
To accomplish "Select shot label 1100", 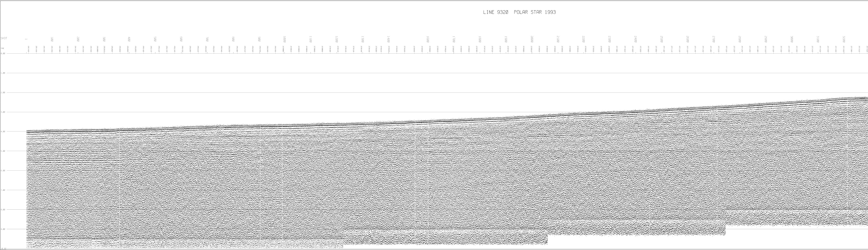I will 311,39.
